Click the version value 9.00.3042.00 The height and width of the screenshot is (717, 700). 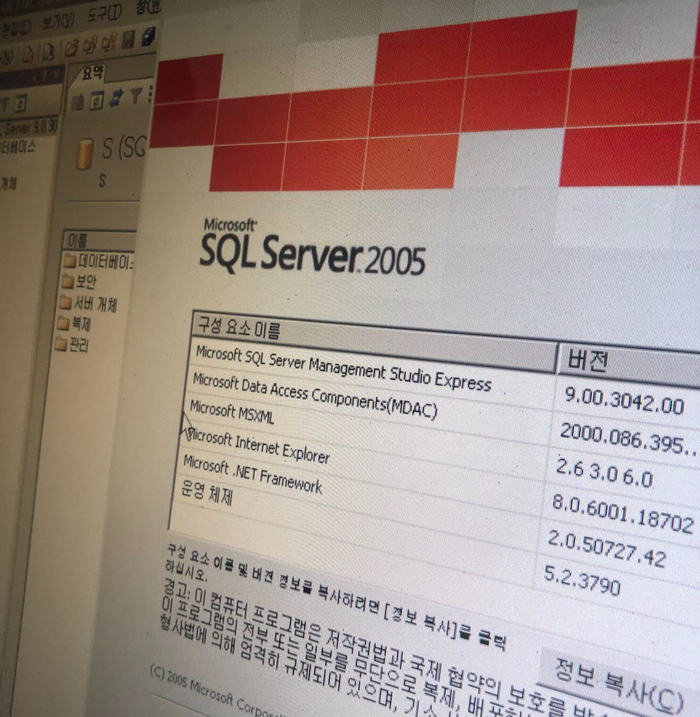point(624,401)
